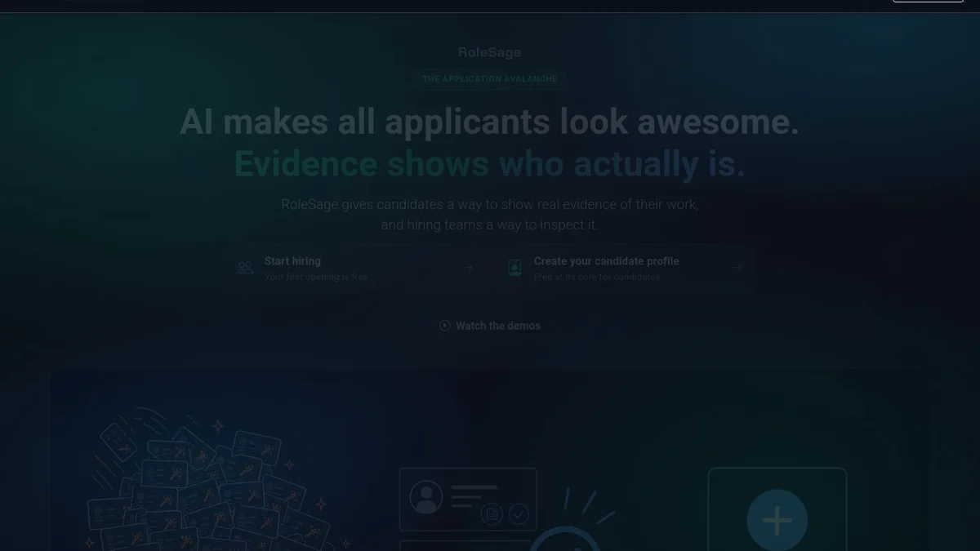Click 'Free at its core for candidates' subtitle
980x551 pixels.
point(597,278)
